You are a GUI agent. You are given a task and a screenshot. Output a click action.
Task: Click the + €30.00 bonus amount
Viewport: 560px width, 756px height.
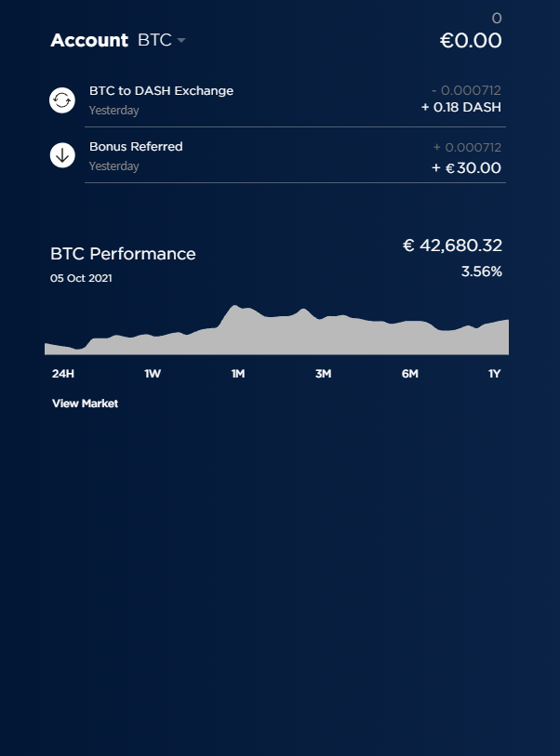466,167
